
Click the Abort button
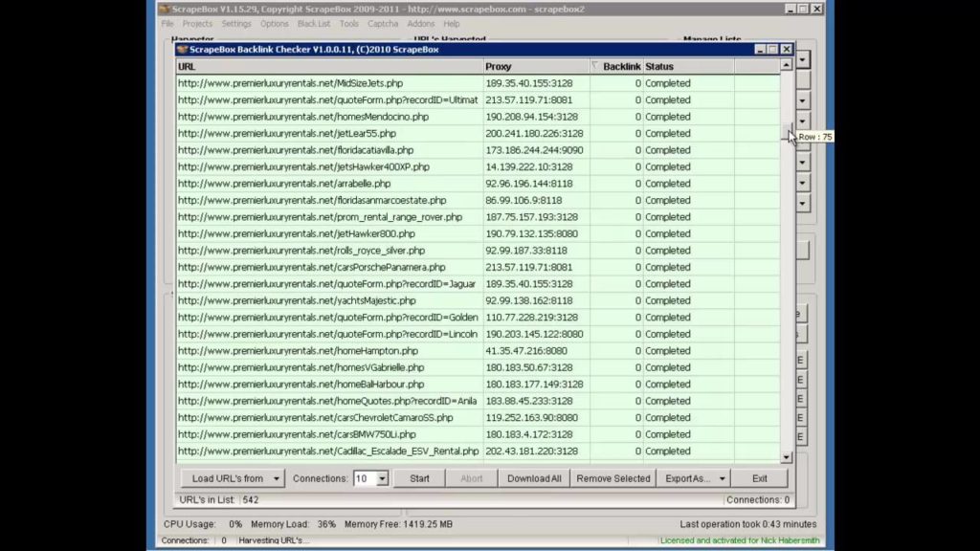click(471, 478)
